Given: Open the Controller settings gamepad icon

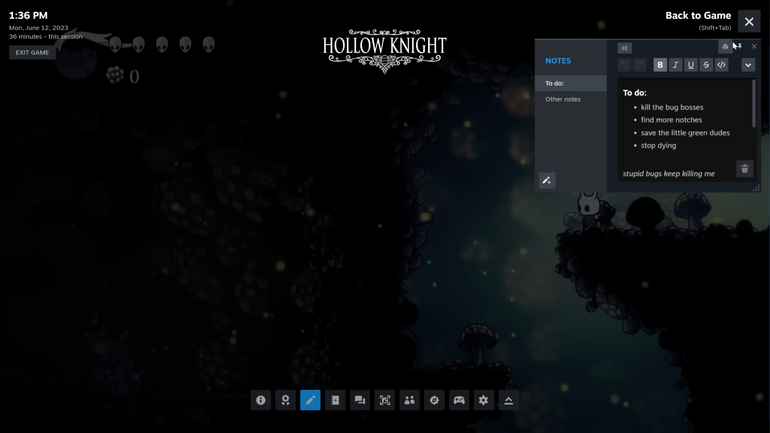Looking at the screenshot, I should pos(459,400).
